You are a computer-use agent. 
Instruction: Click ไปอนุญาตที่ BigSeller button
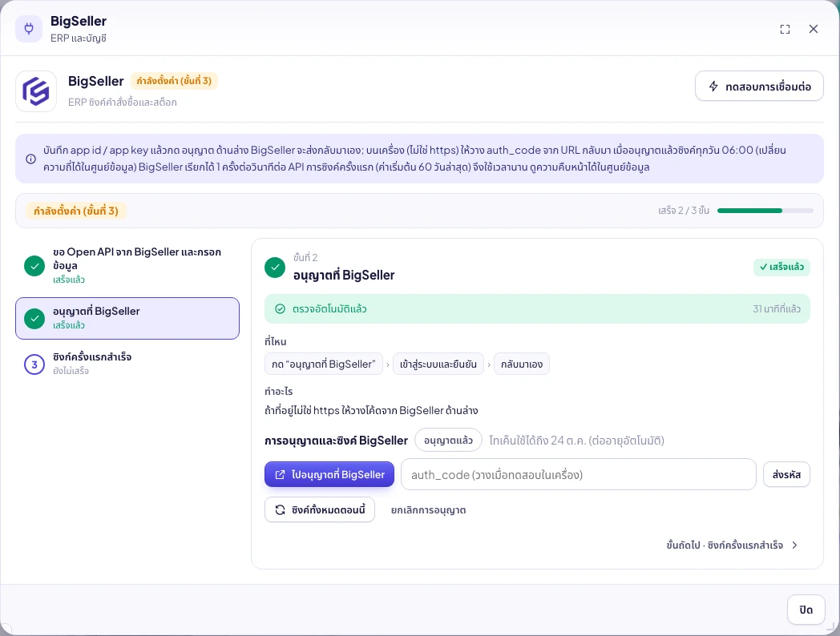(329, 474)
